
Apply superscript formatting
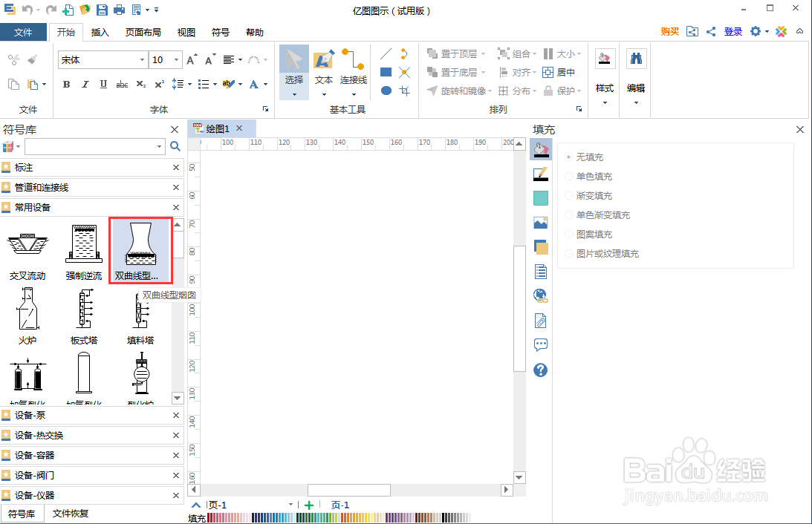[x=160, y=85]
